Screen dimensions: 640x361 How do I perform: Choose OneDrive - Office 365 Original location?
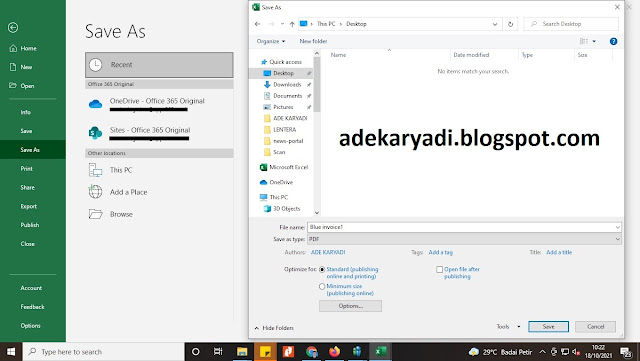point(159,104)
